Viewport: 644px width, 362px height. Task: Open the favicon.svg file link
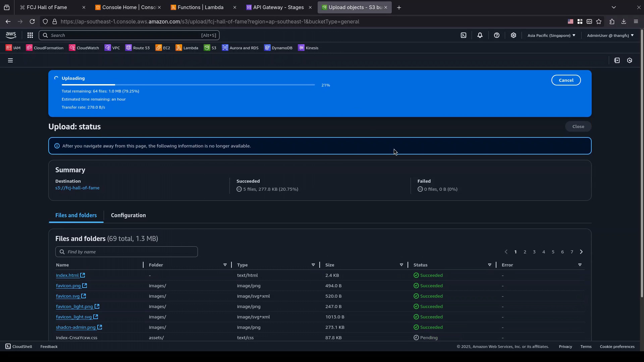coord(68,296)
